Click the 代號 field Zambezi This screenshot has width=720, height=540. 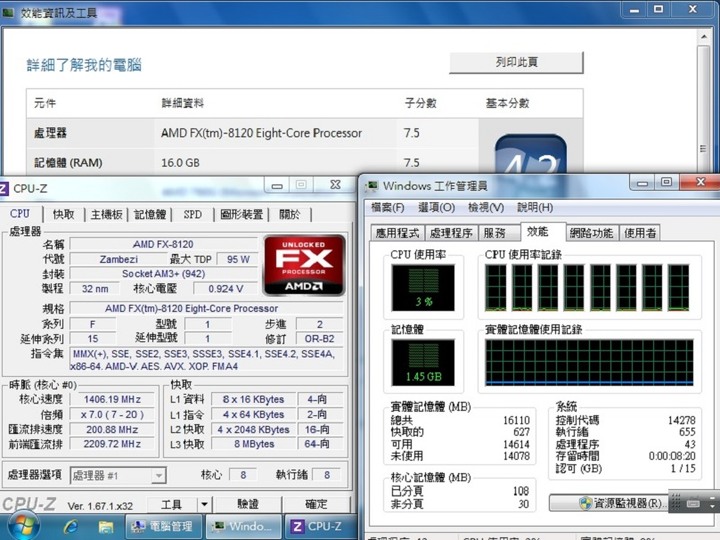118,259
